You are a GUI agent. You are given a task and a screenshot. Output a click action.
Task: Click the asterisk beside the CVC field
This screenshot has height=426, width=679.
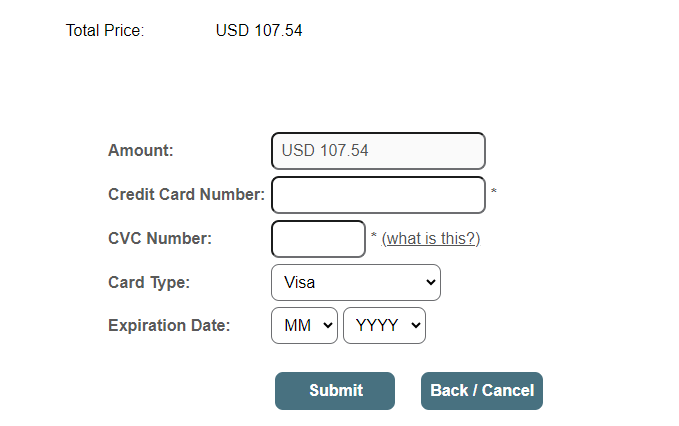click(374, 237)
